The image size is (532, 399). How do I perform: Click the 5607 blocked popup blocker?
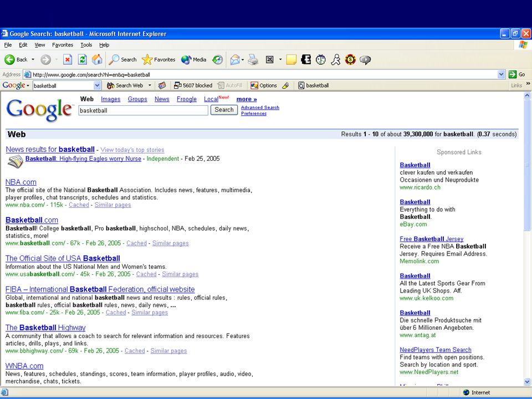pos(193,85)
